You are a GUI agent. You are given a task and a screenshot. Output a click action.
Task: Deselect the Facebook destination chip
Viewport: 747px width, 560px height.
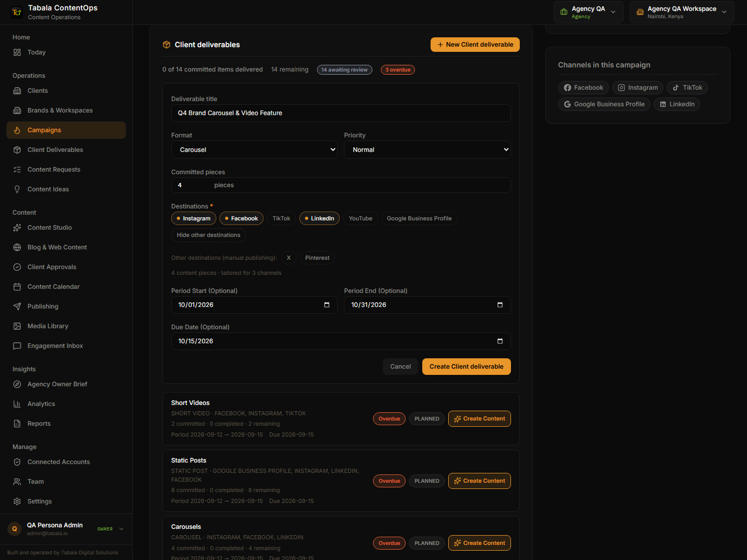(x=241, y=218)
